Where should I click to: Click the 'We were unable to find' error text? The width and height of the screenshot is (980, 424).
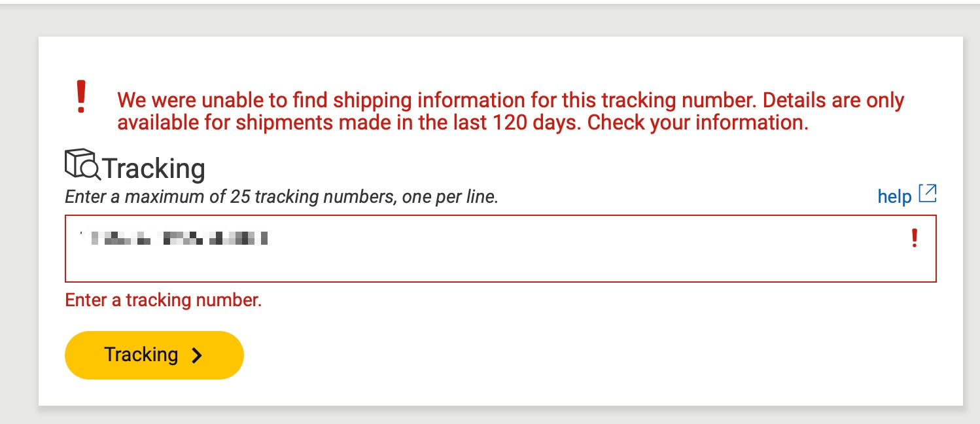(x=222, y=101)
